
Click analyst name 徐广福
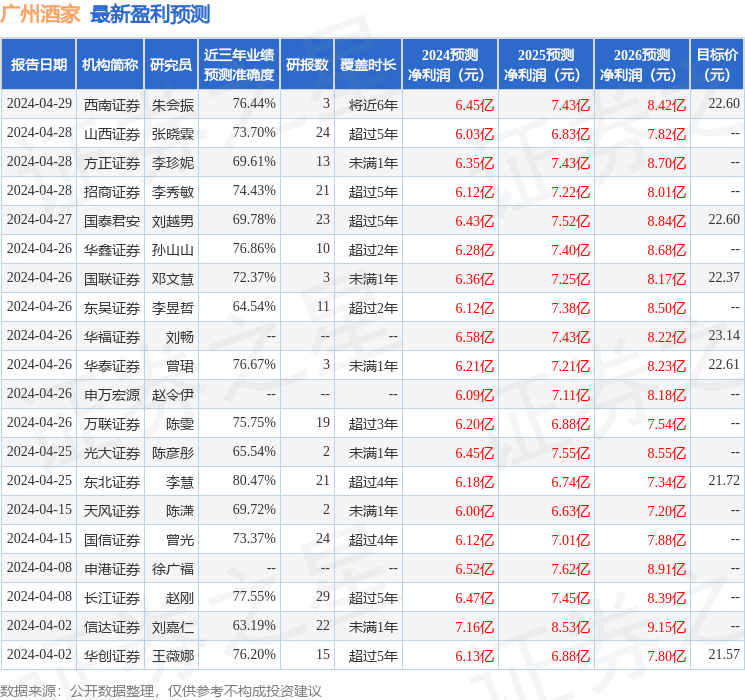[x=173, y=569]
